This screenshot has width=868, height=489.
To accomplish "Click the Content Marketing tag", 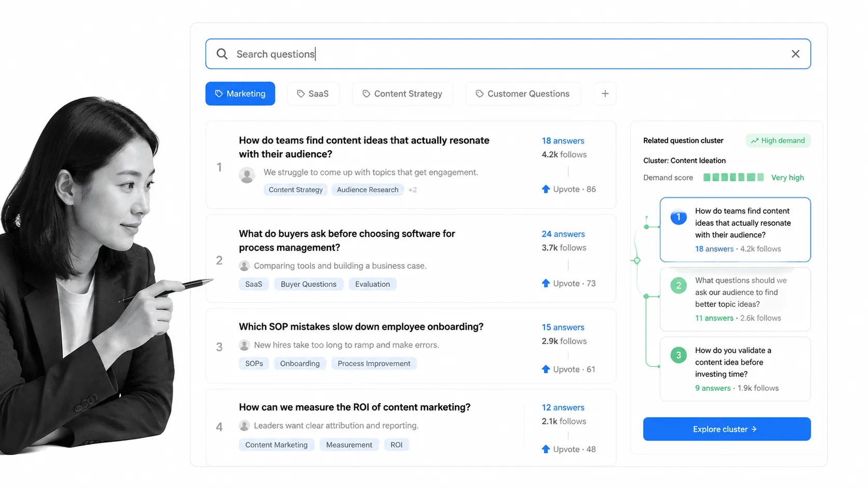I will (x=276, y=445).
